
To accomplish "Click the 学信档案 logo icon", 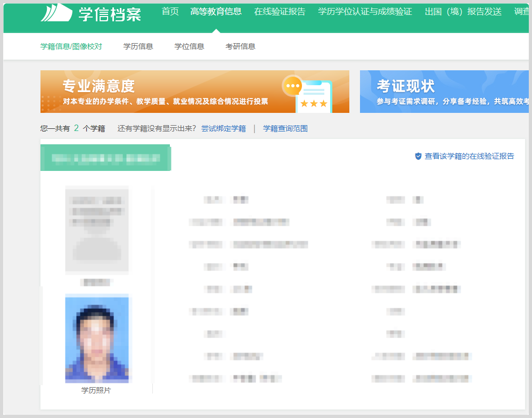I will point(56,13).
